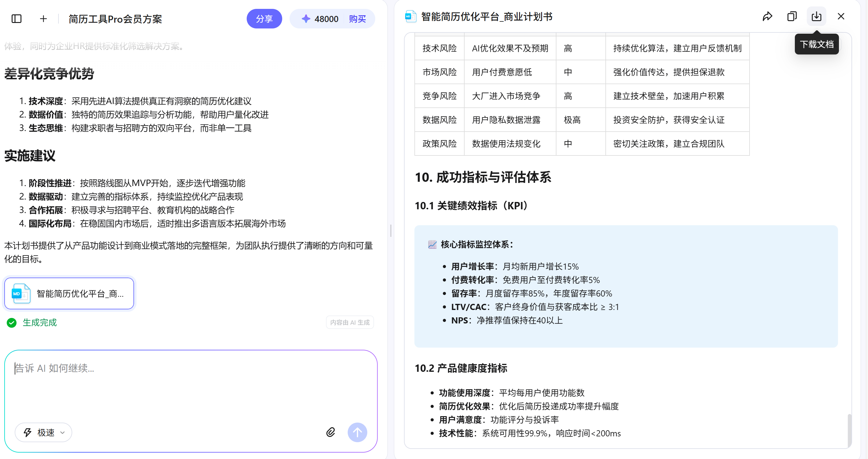Copy the document with the copy icon
The height and width of the screenshot is (459, 868).
[x=792, y=16]
